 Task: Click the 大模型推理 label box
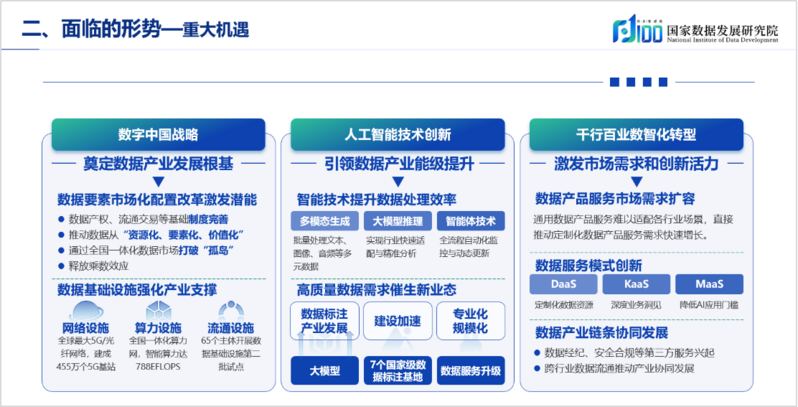pos(397,220)
